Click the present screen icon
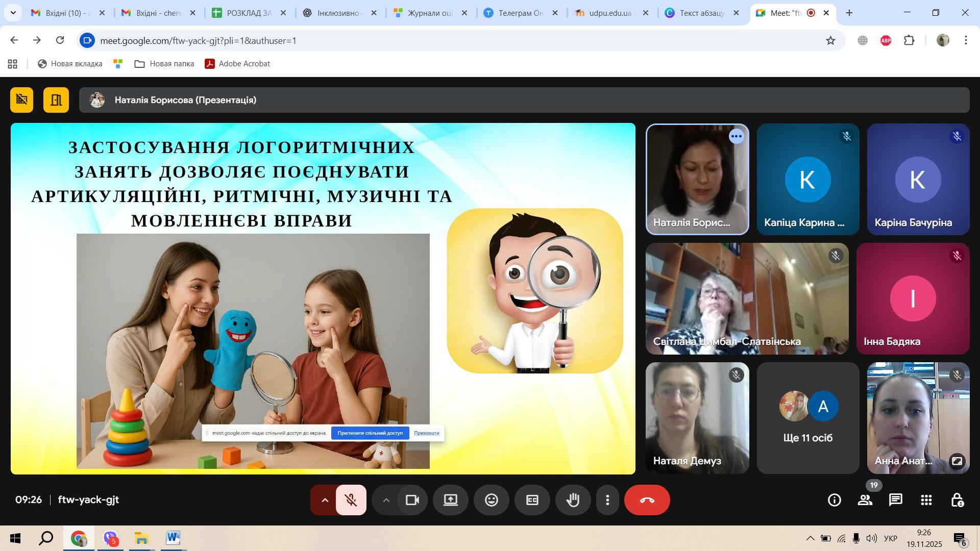980x551 pixels. 451,500
